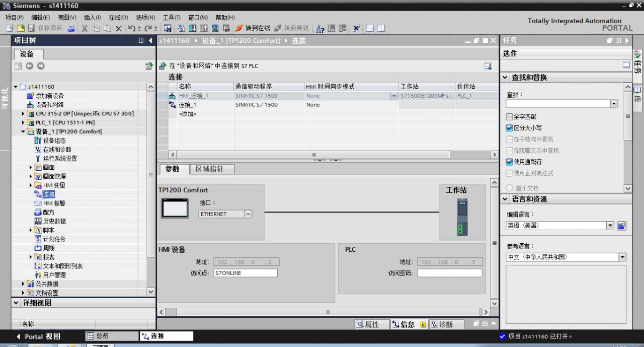The width and height of the screenshot is (644, 347).
Task: Click the edit language settings icon
Action: point(622,226)
